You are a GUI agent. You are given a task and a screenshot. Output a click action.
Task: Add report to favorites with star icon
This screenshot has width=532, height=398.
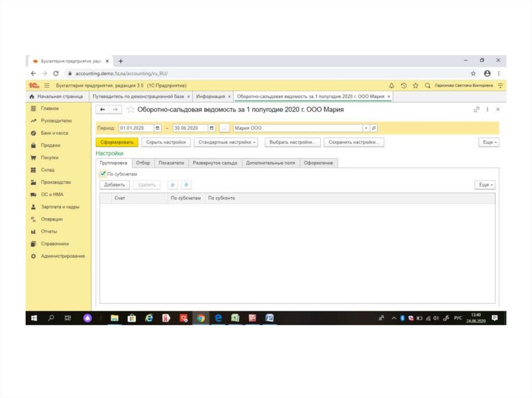(131, 109)
